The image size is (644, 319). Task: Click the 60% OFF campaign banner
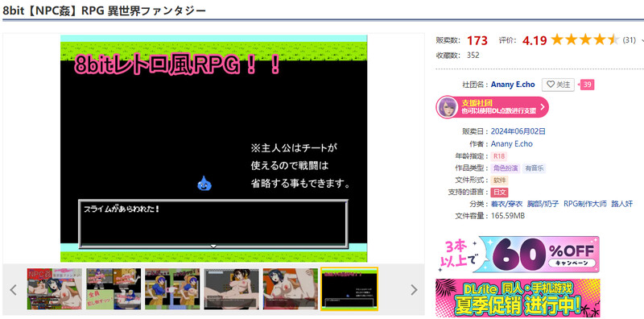point(518,255)
